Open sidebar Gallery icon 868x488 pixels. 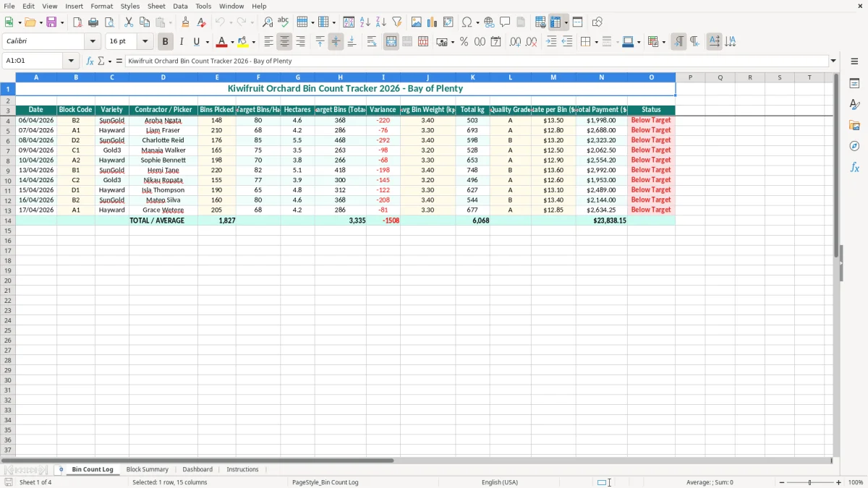[x=855, y=126]
